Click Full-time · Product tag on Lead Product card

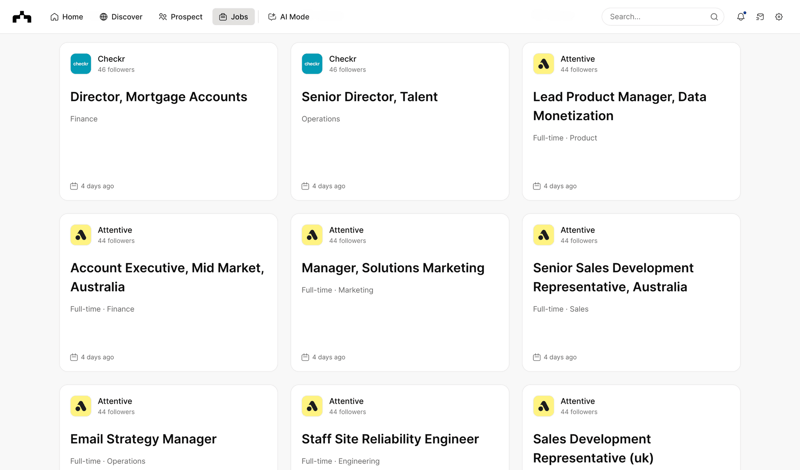coord(565,138)
